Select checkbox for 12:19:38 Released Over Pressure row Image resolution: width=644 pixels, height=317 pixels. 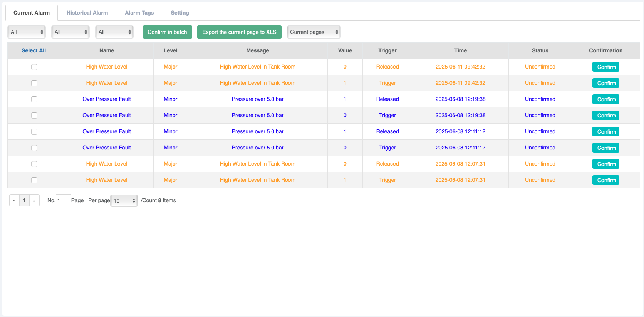coord(34,99)
